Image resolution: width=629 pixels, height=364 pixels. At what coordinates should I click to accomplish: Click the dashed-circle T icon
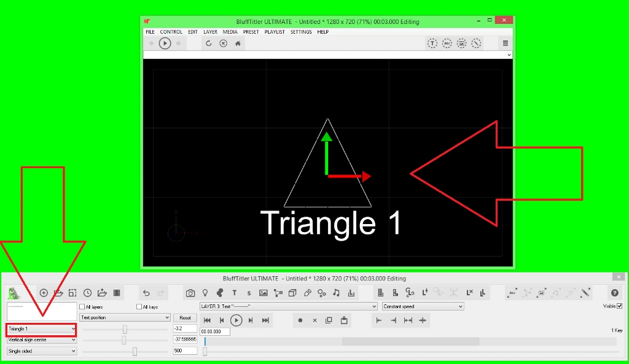click(432, 44)
